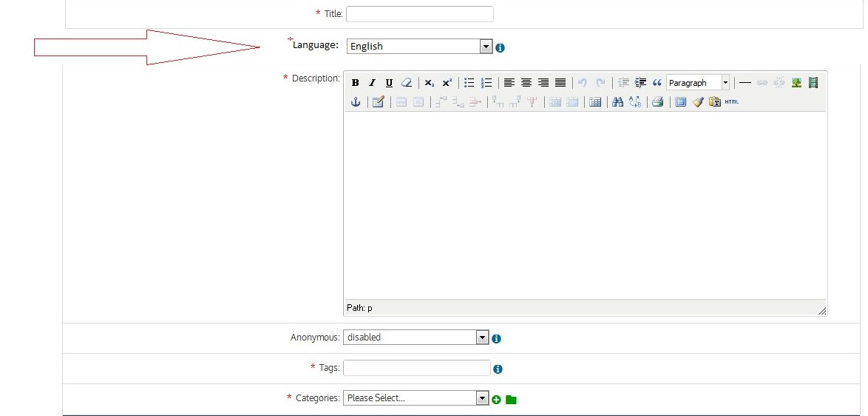Toggle italic formatting in the editor
The width and height of the screenshot is (868, 416).
click(373, 83)
